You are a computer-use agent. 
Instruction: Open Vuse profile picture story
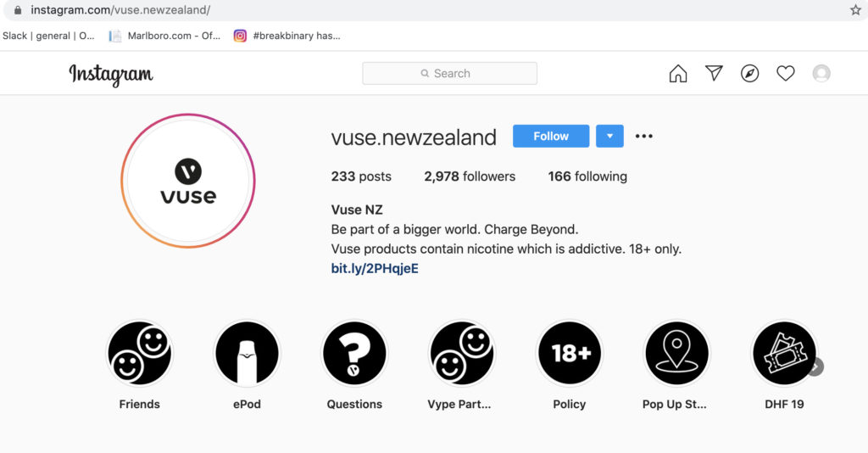pyautogui.click(x=188, y=181)
